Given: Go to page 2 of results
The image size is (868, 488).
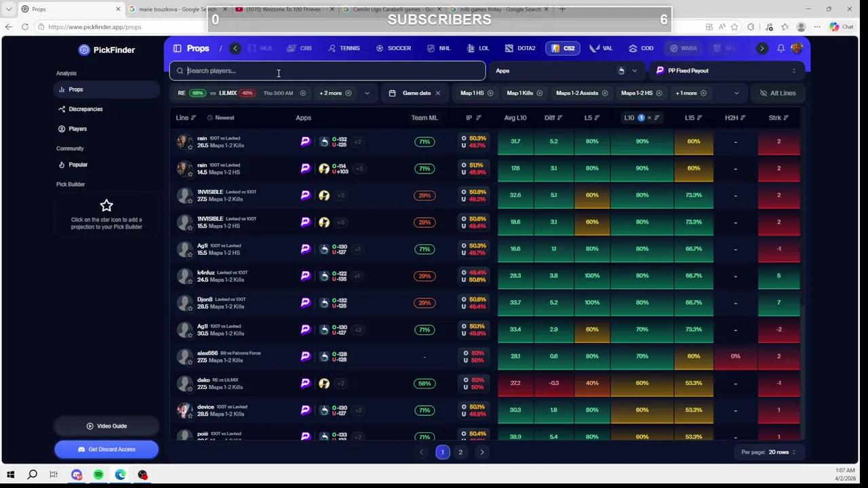Looking at the screenshot, I should click(x=460, y=452).
